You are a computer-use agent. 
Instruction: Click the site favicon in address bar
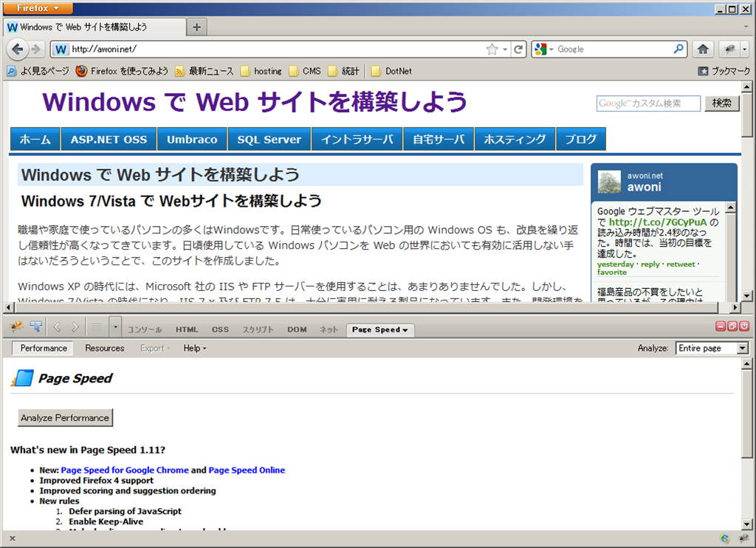point(61,49)
